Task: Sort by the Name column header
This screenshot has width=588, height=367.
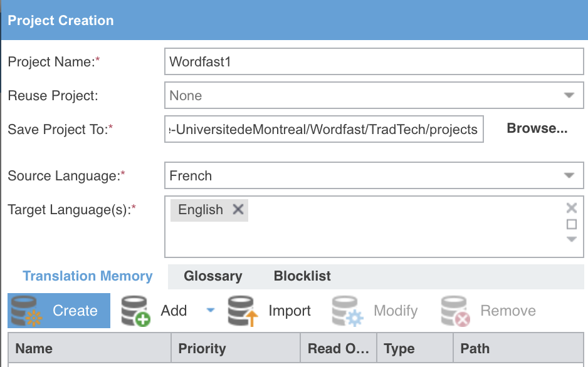Action: click(x=90, y=348)
